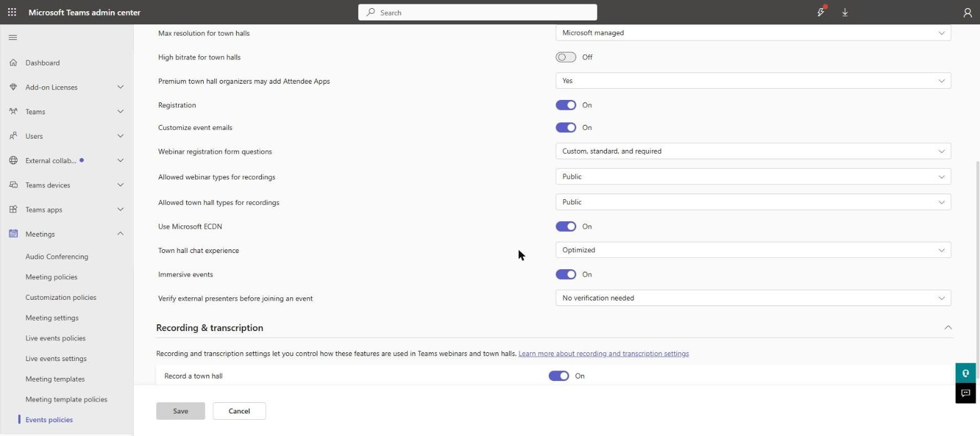Open the app launcher waffle icon
The image size is (980, 436).
pyautogui.click(x=12, y=12)
